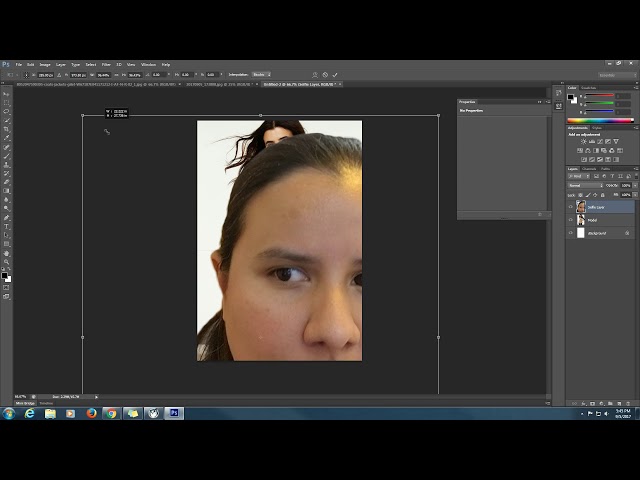Toggle Quick Mask mode icon
640x480 pixels.
tap(6, 288)
